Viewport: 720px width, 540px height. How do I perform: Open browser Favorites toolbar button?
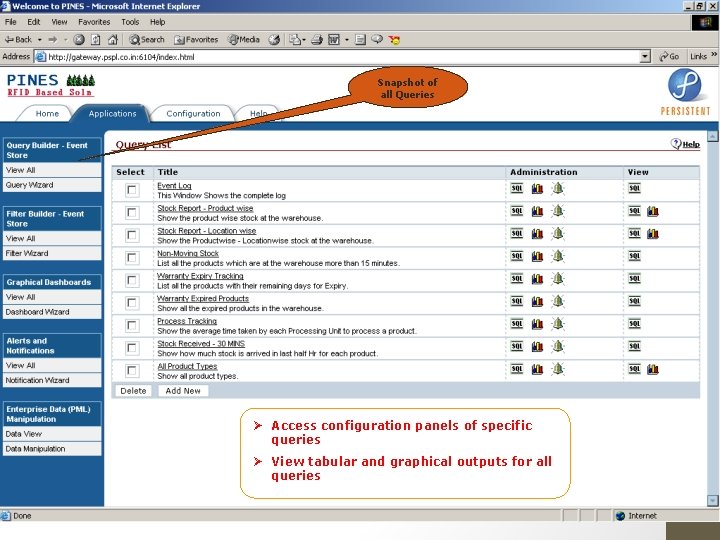pos(196,39)
